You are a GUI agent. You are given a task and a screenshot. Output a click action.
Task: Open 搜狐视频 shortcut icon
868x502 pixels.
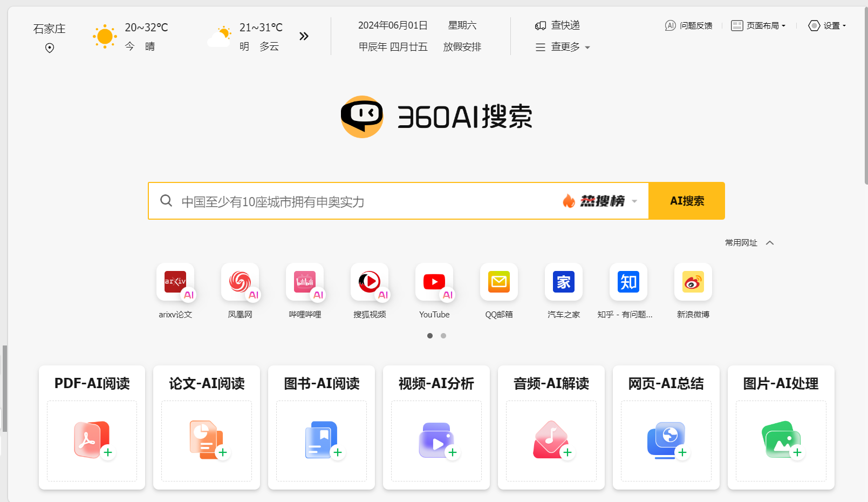pos(370,282)
